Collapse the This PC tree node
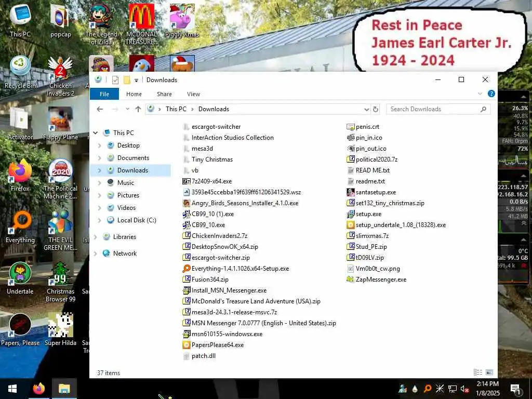Viewport: 532px width, 399px height. point(96,132)
